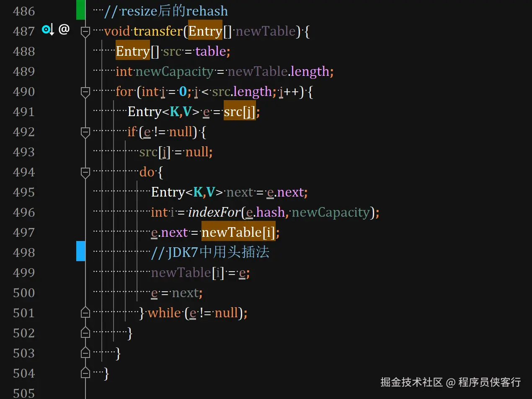Click the 'while' keyword on line 501
The width and height of the screenshot is (532, 399).
click(164, 313)
